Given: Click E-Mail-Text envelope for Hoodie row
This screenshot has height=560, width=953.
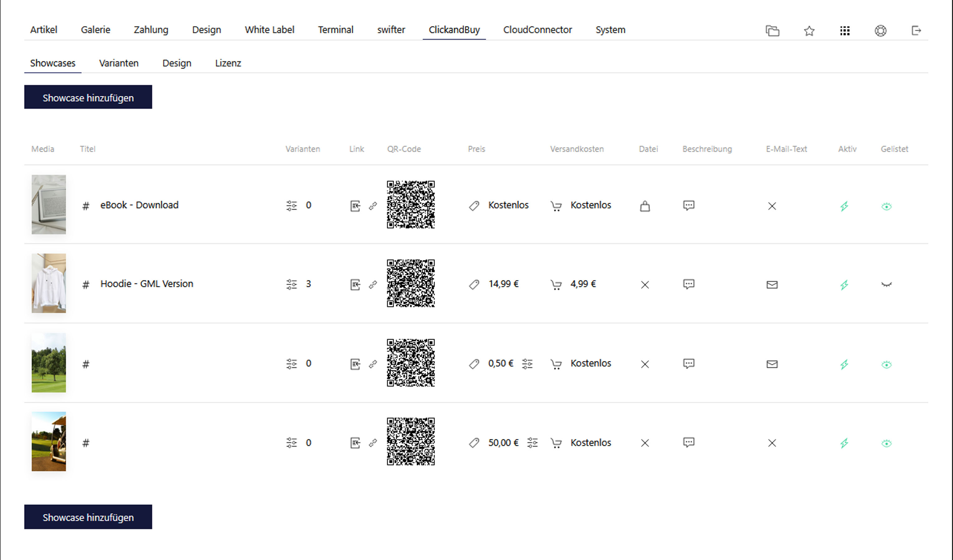Looking at the screenshot, I should click(x=772, y=285).
